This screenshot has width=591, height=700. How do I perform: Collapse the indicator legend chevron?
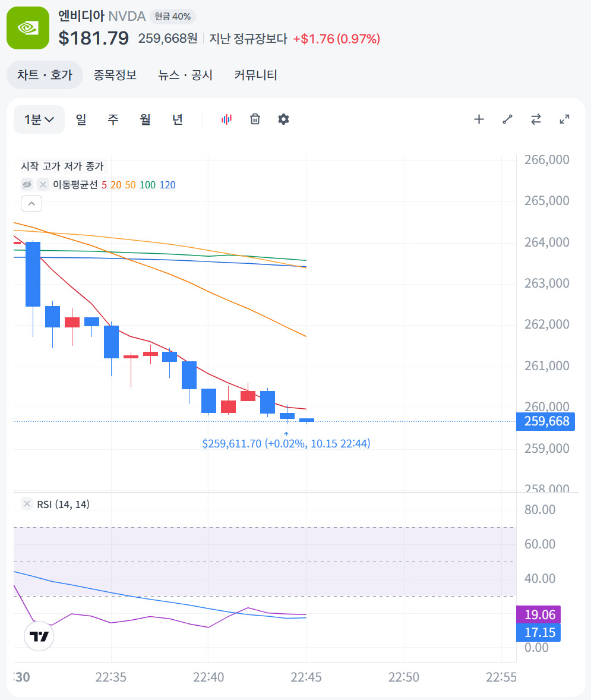point(31,204)
